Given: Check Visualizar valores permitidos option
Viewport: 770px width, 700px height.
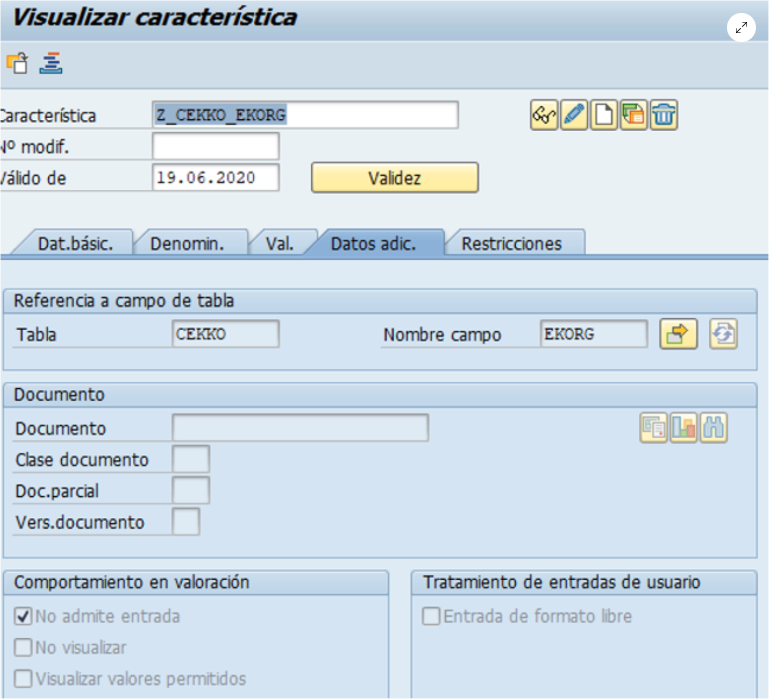Looking at the screenshot, I should pos(23,679).
